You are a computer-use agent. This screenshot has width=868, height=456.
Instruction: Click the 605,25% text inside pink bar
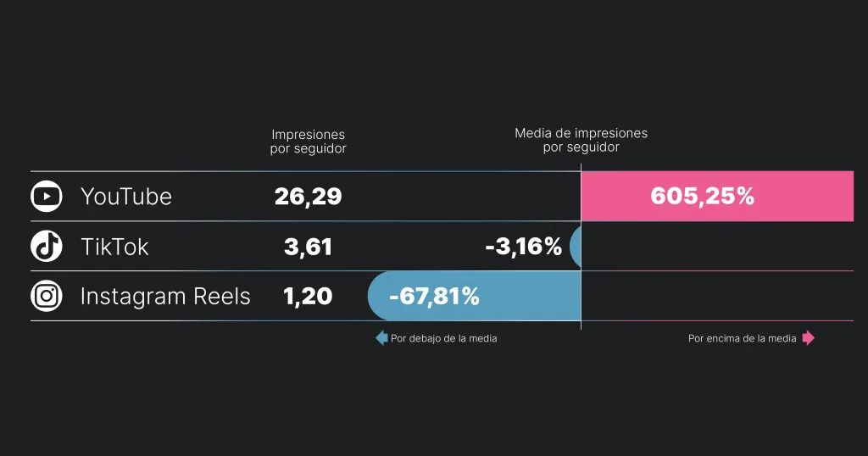[703, 196]
